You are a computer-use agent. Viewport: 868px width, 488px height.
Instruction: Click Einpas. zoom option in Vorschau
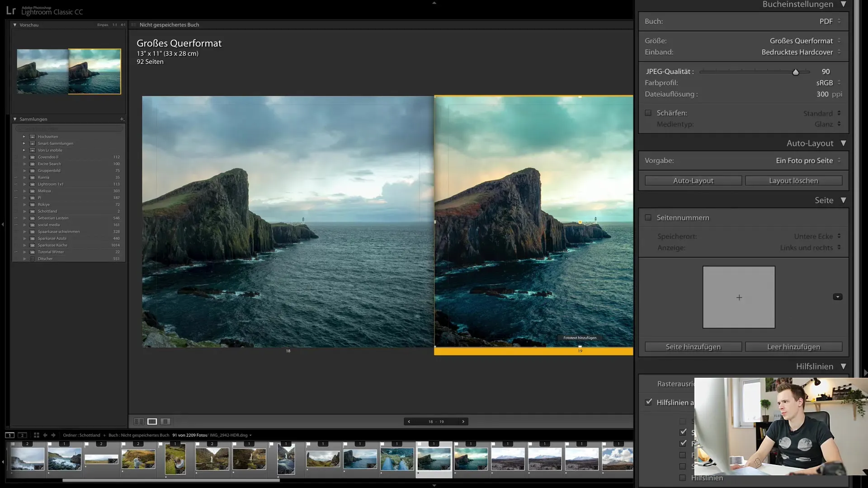(x=103, y=25)
